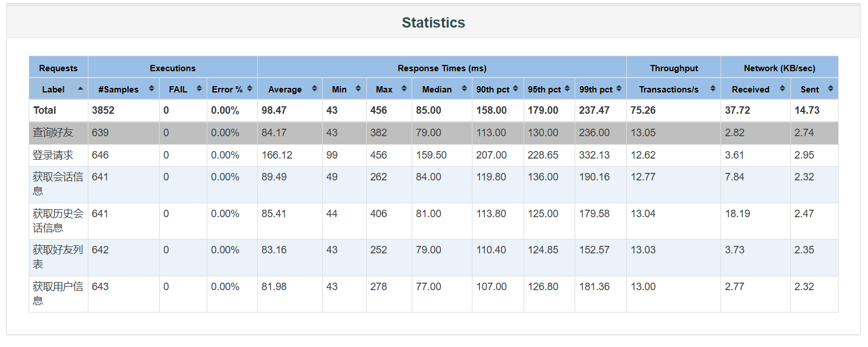Click total throughput value 75.26

(x=644, y=110)
